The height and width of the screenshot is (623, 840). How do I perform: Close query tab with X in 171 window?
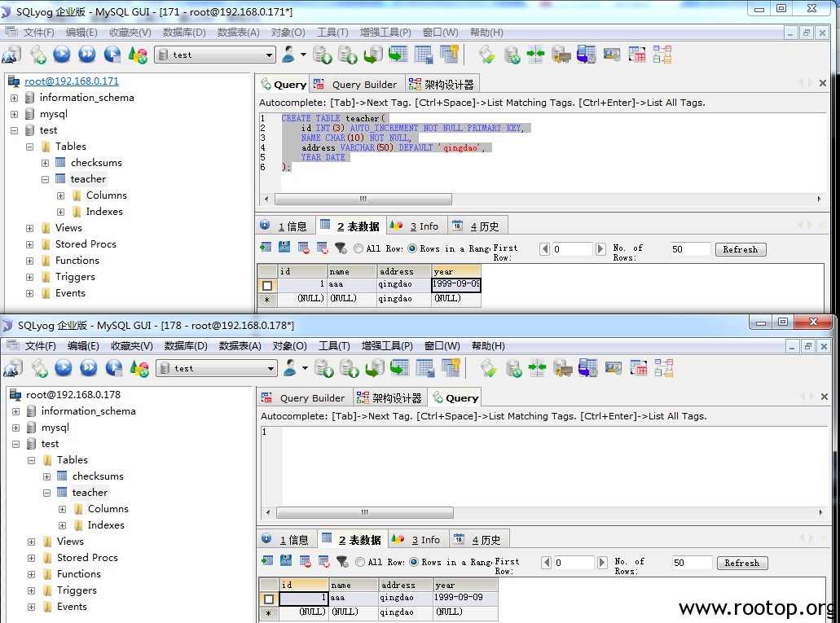coord(822,83)
